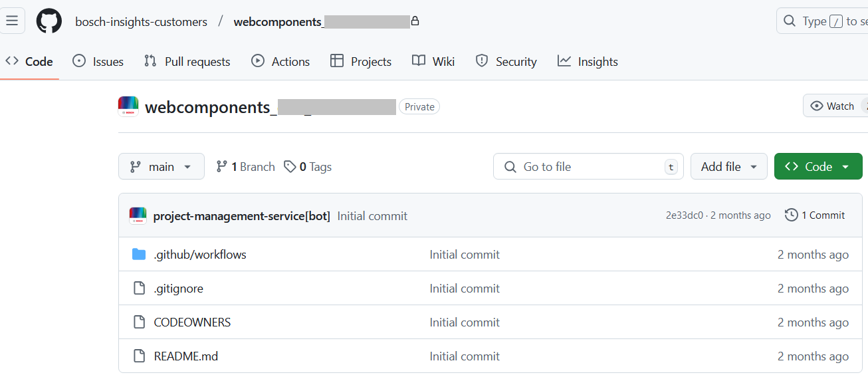The image size is (868, 385).
Task: Open the .github/workflows folder
Action: [199, 255]
